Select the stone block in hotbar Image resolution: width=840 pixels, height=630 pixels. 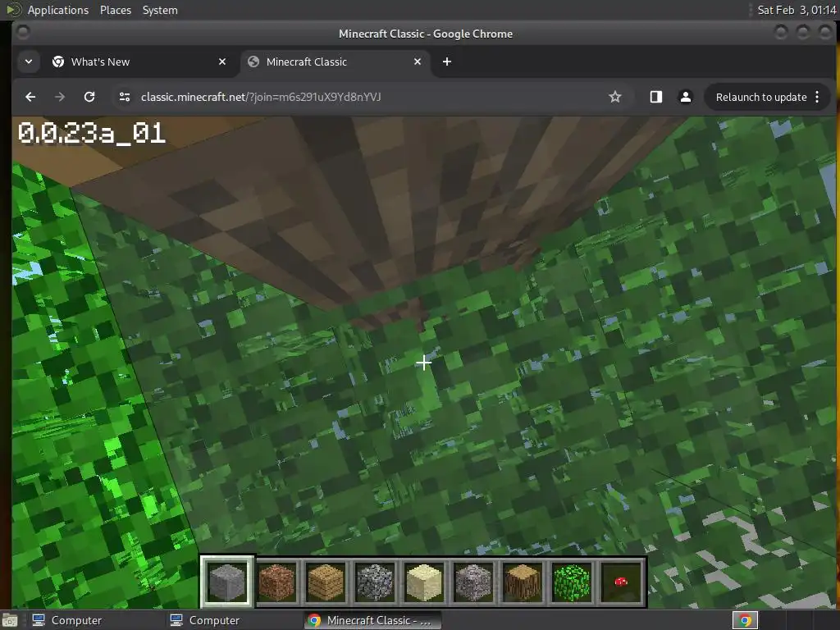(227, 582)
